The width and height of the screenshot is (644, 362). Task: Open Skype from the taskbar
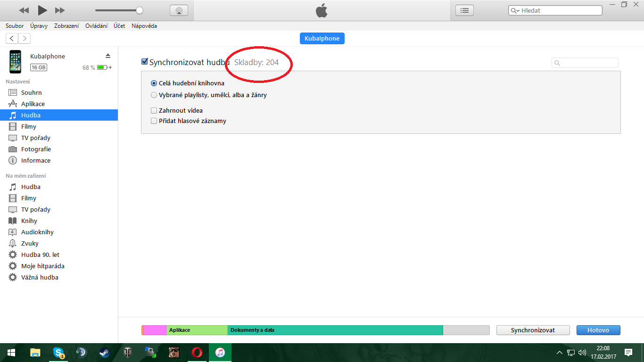[x=58, y=353]
